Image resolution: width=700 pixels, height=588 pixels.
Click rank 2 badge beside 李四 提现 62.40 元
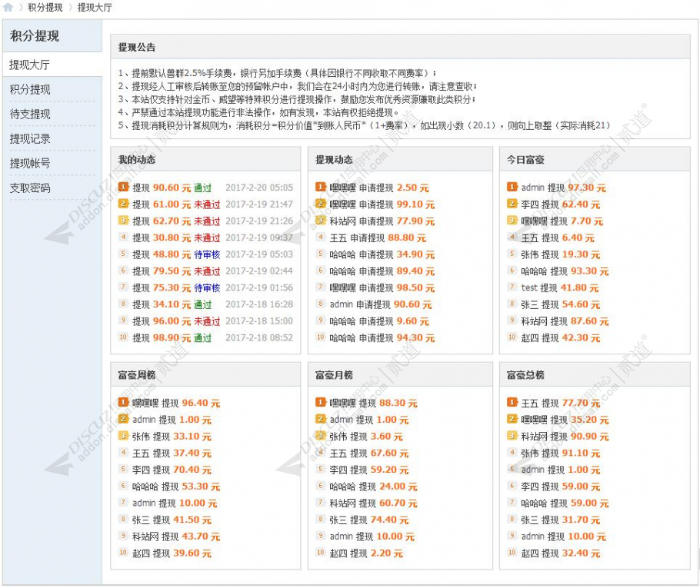512,204
